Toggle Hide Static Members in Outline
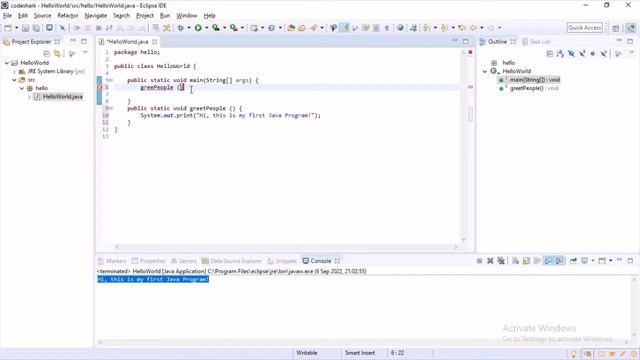This screenshot has height=360, width=640. click(x=582, y=53)
